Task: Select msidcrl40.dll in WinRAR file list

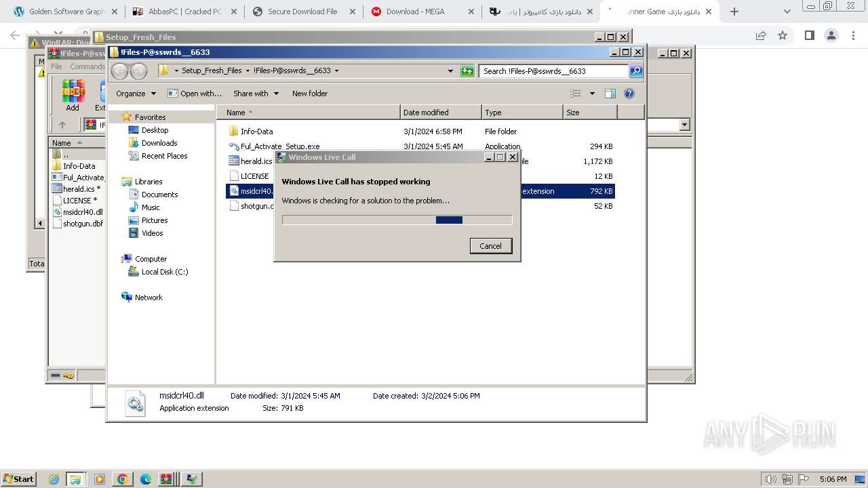Action: point(78,212)
